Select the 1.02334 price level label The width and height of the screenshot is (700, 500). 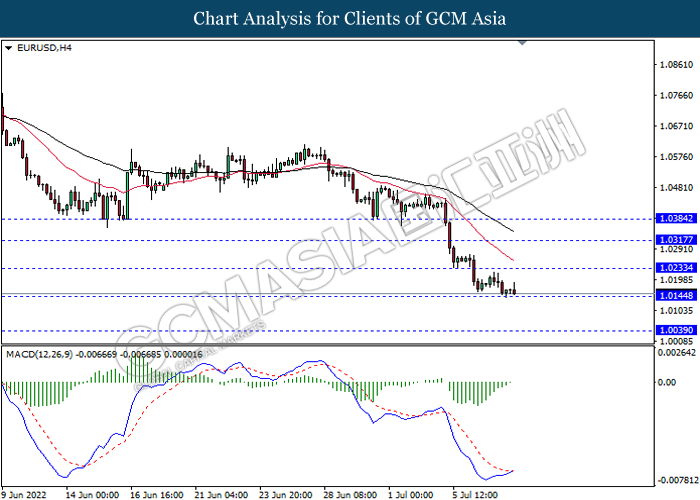tap(676, 267)
